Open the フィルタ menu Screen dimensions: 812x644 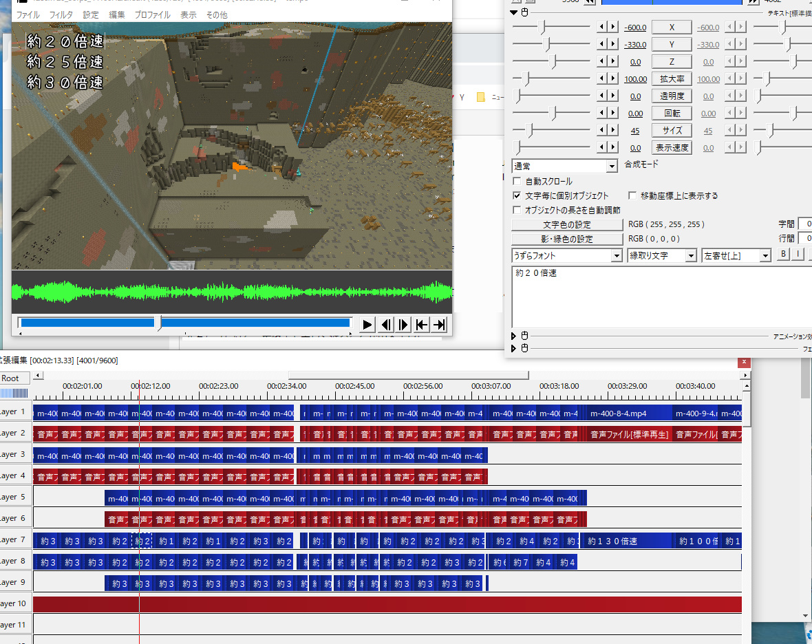click(x=61, y=15)
